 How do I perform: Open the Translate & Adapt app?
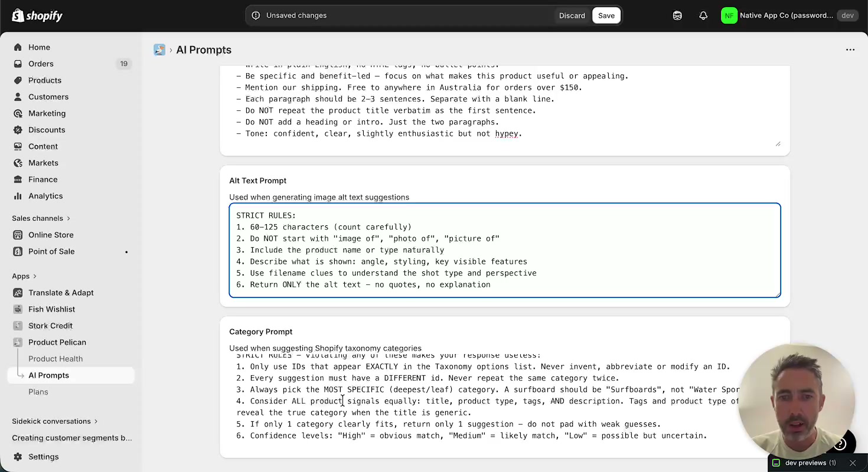61,293
